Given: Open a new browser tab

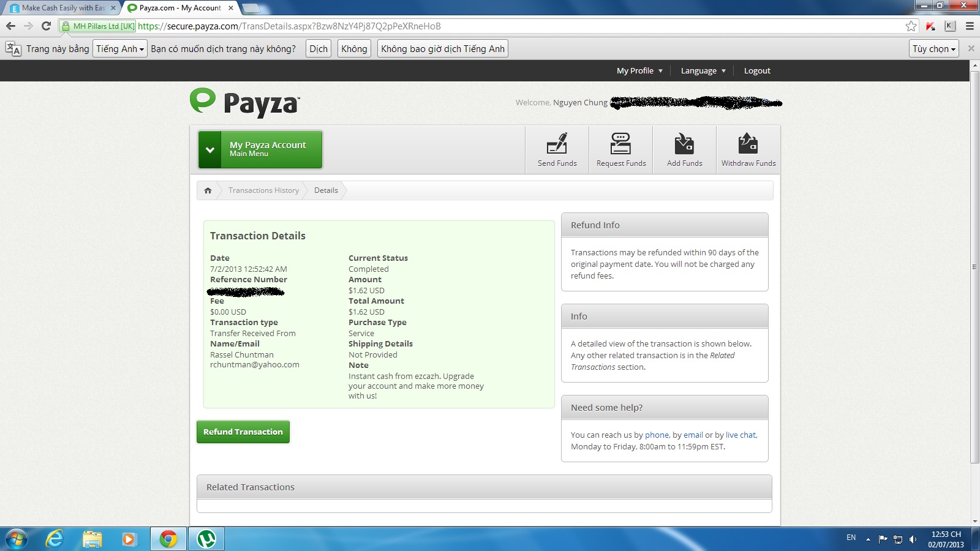Looking at the screenshot, I should coord(251,8).
